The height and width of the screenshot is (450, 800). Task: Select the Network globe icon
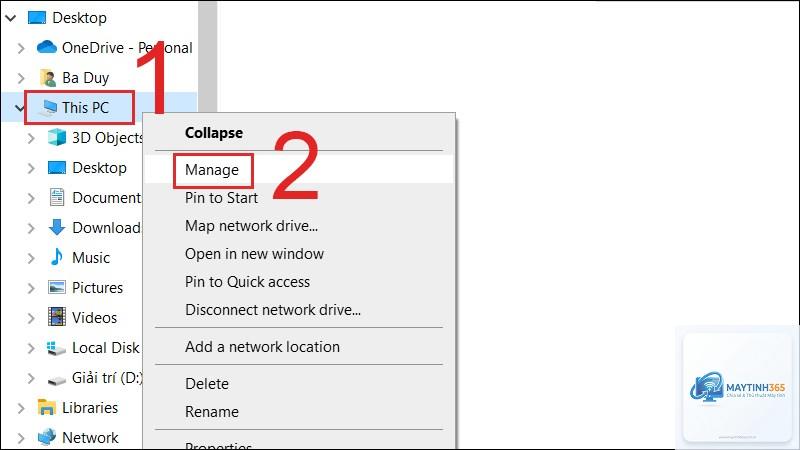coord(47,437)
